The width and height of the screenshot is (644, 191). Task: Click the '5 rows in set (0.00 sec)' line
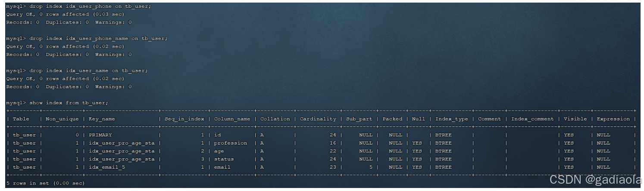tap(45, 183)
